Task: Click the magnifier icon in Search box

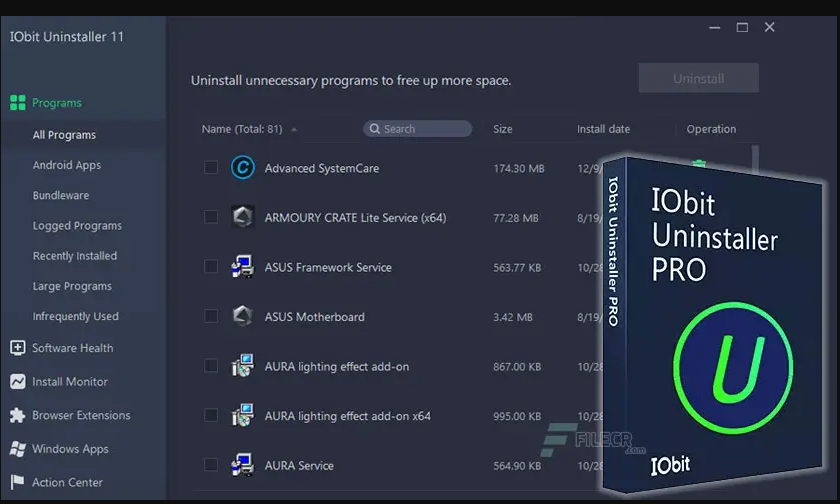Action: pyautogui.click(x=374, y=129)
